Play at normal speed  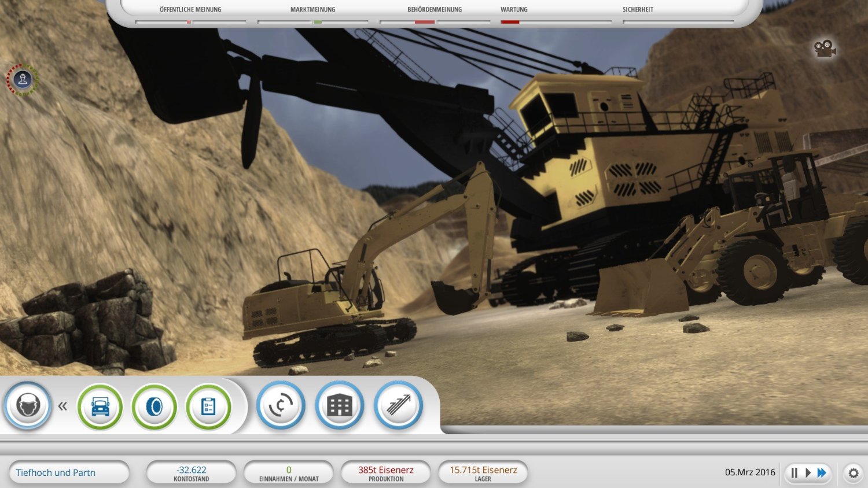coord(808,473)
